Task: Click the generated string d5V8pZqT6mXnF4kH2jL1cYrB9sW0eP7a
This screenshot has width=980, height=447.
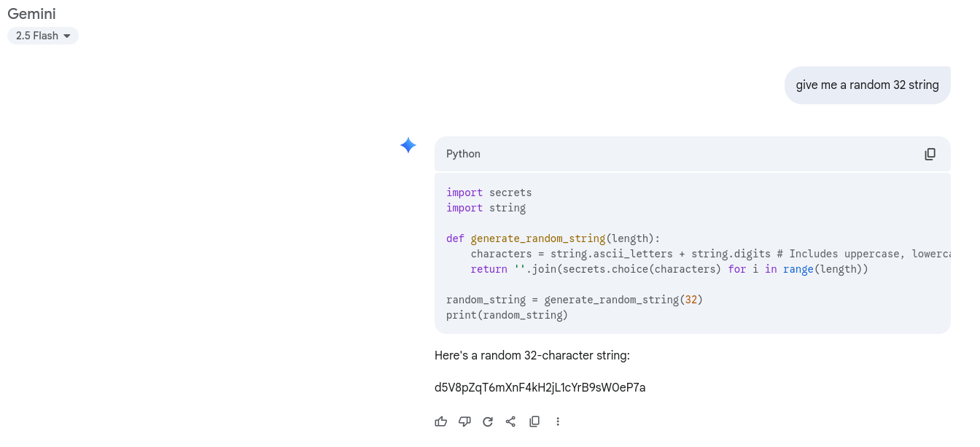Action: click(x=540, y=387)
